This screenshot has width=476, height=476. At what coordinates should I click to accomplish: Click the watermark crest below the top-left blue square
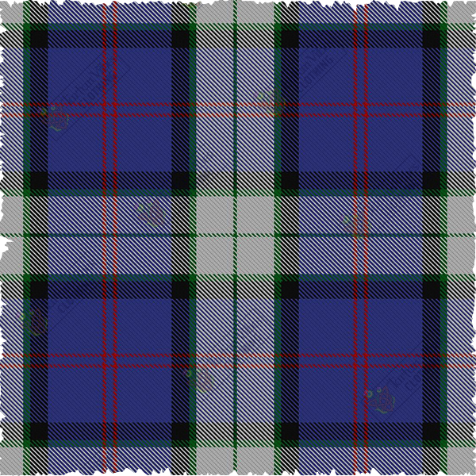click(x=150, y=213)
